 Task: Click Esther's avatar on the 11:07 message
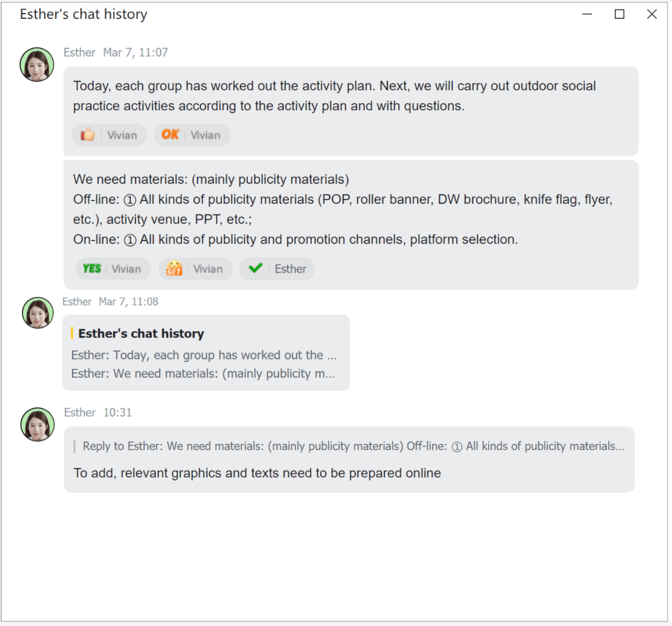pos(37,64)
